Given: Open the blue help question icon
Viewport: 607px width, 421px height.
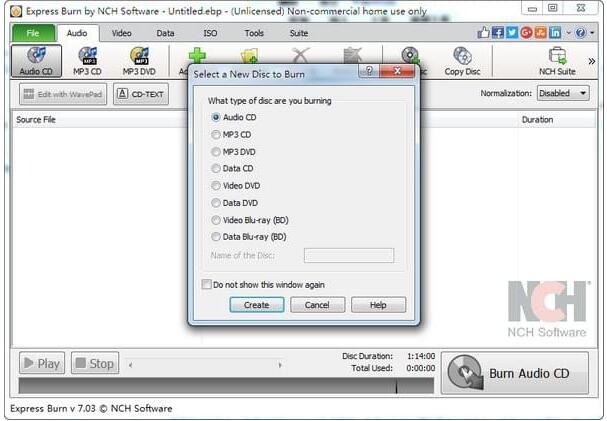Looking at the screenshot, I should tap(581, 33).
